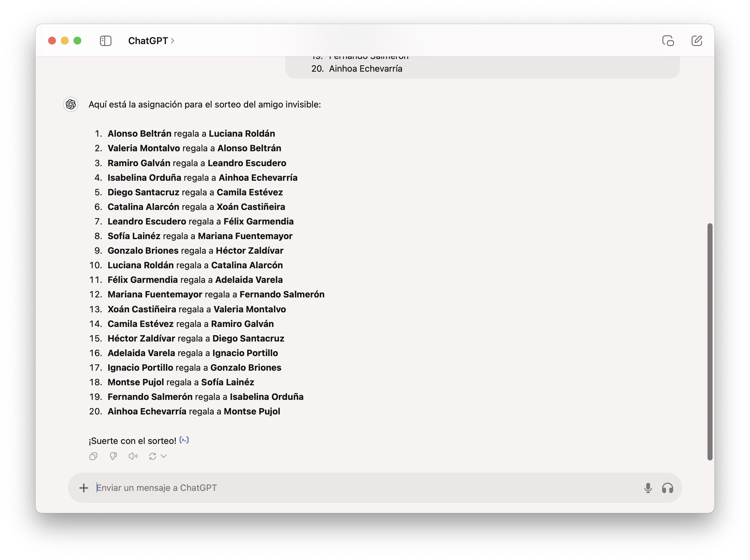Focus the 'Enviar un mensaje a ChatGPT' field
The width and height of the screenshot is (750, 560).
point(366,488)
